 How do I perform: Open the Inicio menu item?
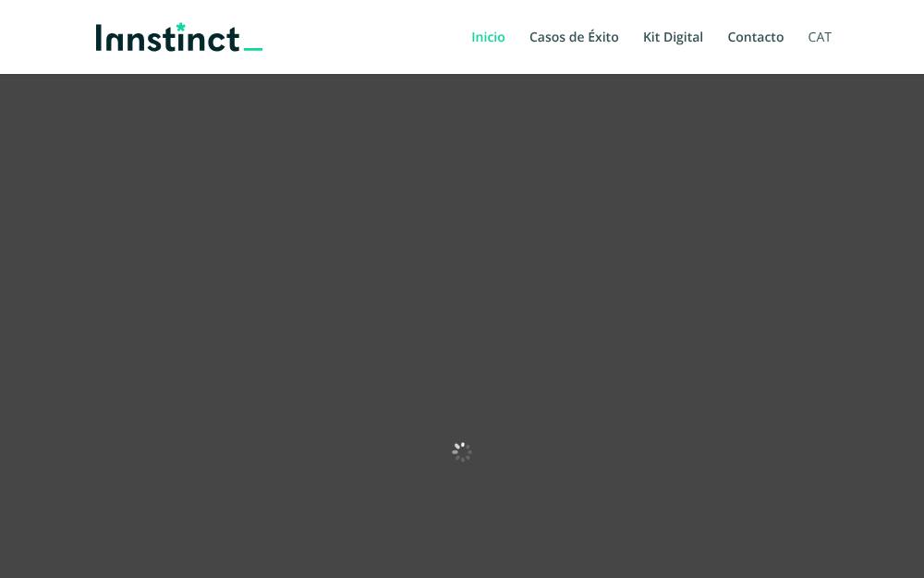click(x=488, y=37)
